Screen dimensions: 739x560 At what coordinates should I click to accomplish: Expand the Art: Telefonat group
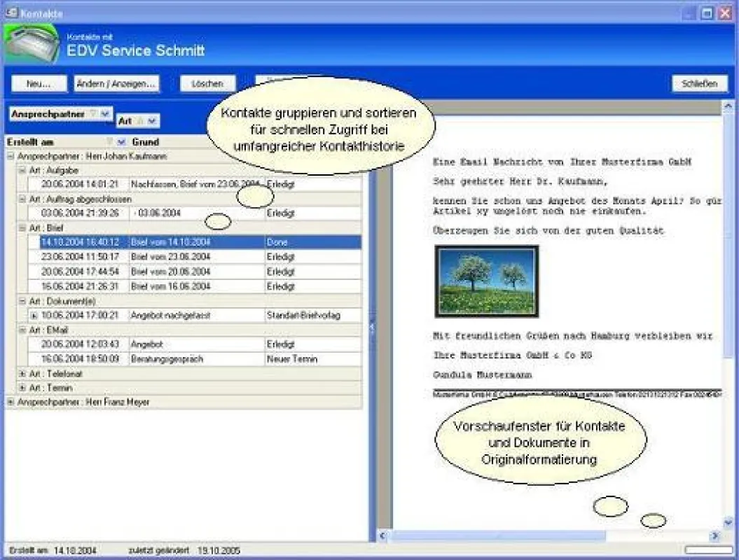[22, 374]
